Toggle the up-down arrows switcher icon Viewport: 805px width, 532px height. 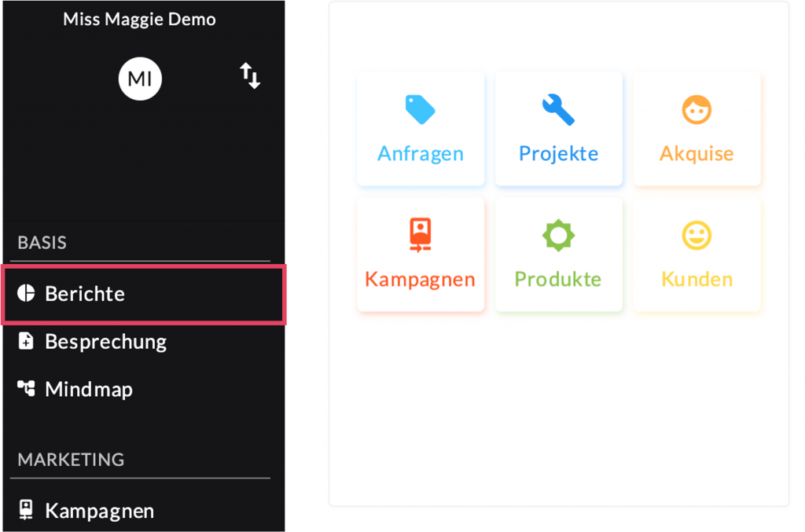point(250,76)
